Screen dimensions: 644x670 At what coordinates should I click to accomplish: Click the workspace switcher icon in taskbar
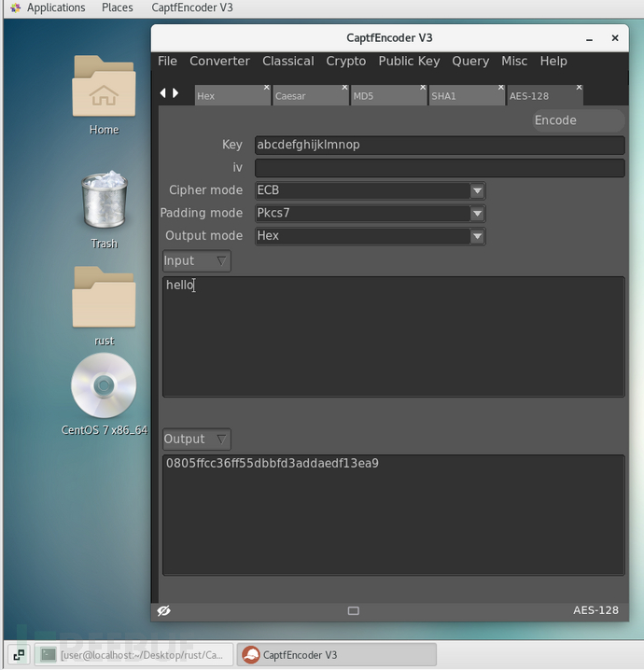click(18, 655)
